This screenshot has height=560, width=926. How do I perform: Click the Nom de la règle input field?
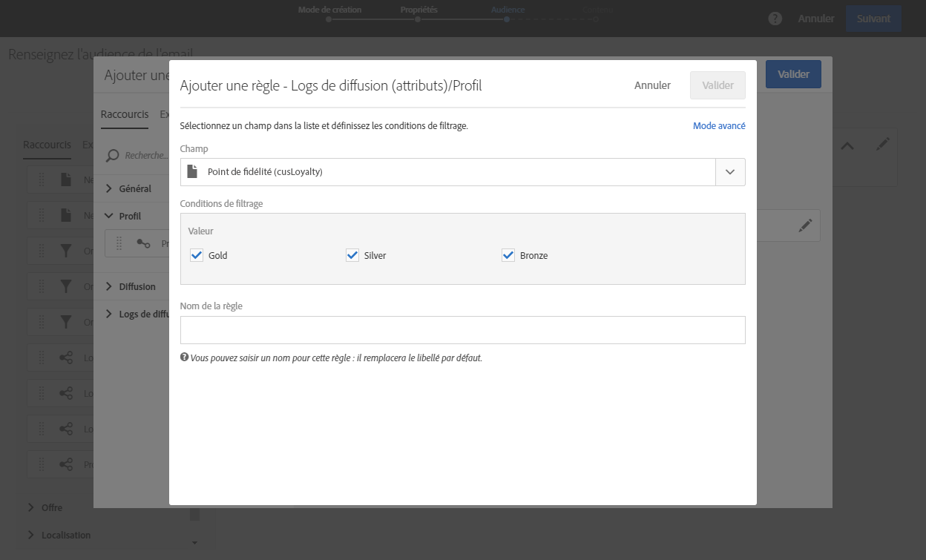pyautogui.click(x=462, y=330)
